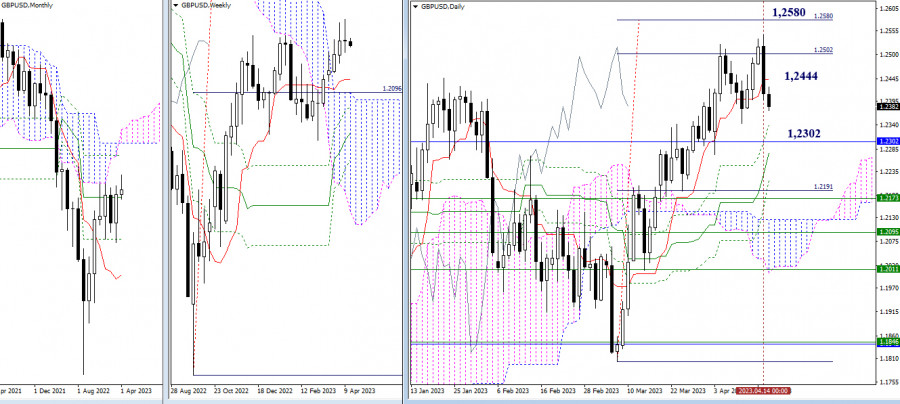The width and height of the screenshot is (900, 404).
Task: Click the green 1.2011 price axis marker
Action: [x=888, y=269]
